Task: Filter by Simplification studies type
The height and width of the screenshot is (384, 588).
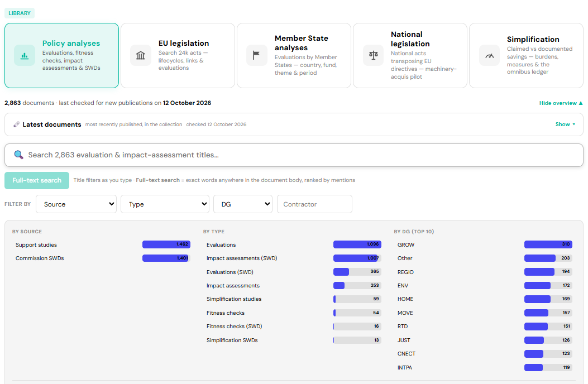Action: 293,299
